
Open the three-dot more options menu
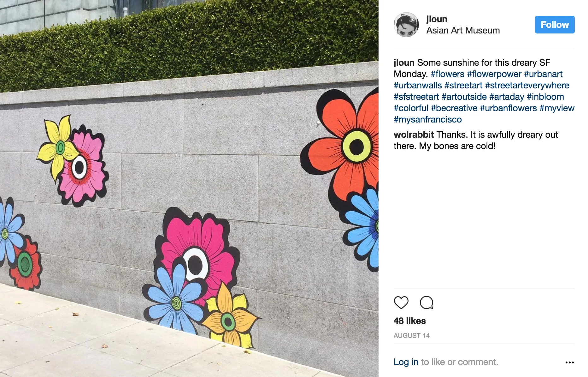(x=569, y=362)
